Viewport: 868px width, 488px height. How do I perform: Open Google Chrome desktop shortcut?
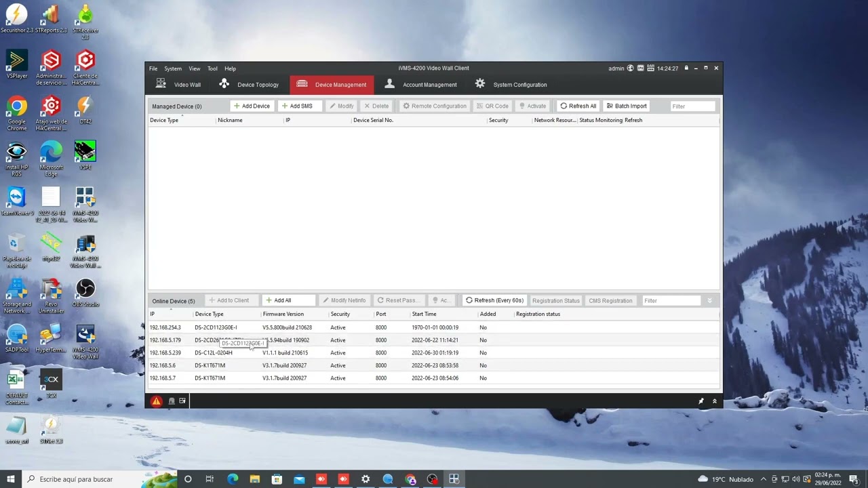coord(17,113)
